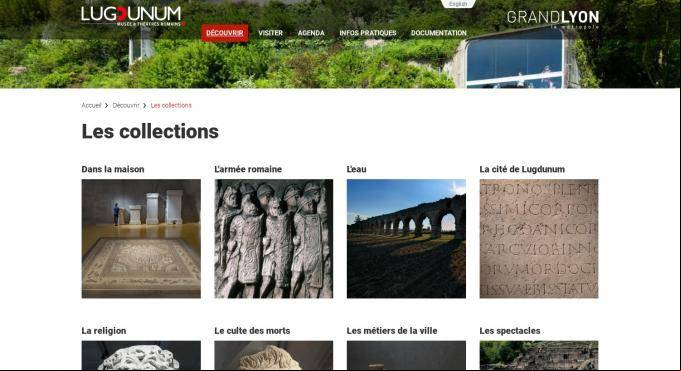Click the Lugdunum museum logo
Image resolution: width=681 pixels, height=371 pixels.
[133, 17]
